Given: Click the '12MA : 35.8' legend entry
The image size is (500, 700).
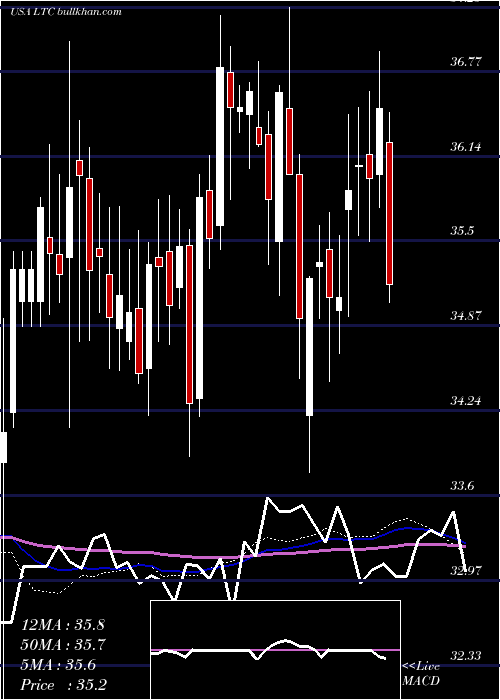Looking at the screenshot, I should click(63, 625).
